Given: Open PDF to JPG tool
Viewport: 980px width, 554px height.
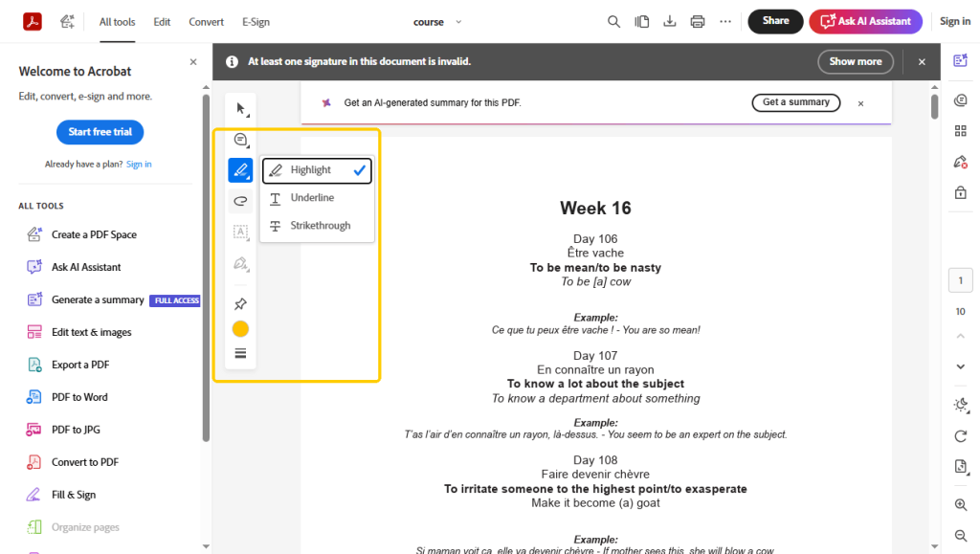Looking at the screenshot, I should pos(63,430).
